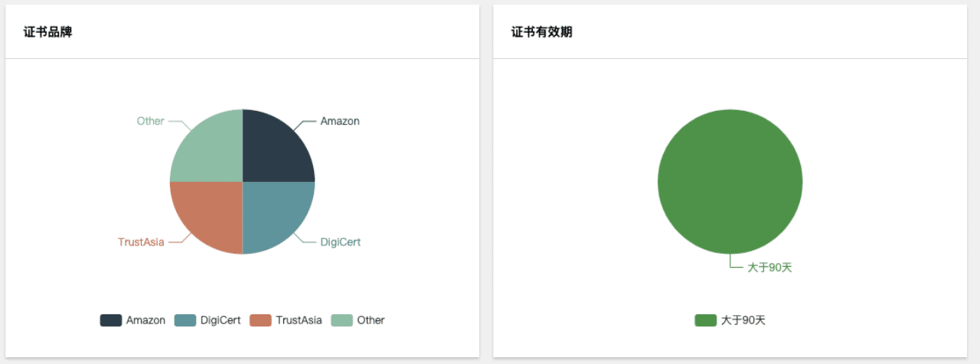Toggle TrustAsia series in the legend

pyautogui.click(x=286, y=320)
